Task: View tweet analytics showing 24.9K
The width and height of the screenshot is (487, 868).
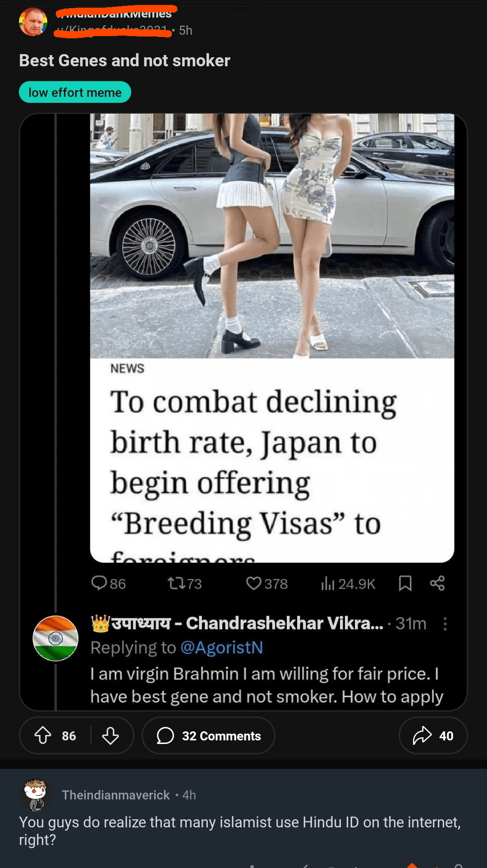Action: point(348,583)
